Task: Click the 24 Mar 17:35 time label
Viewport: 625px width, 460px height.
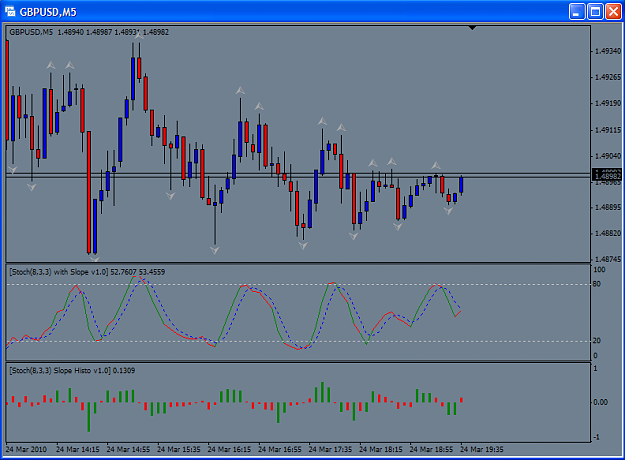Action: [330, 449]
